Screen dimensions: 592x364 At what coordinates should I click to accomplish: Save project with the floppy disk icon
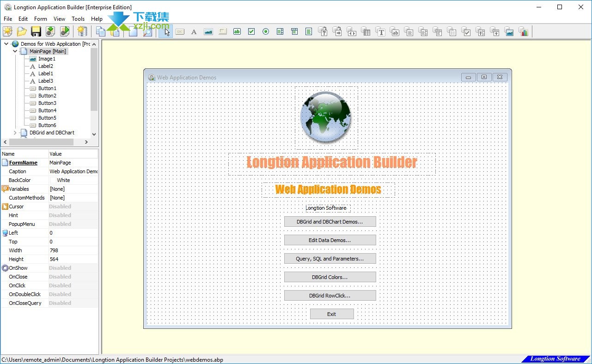(x=36, y=31)
